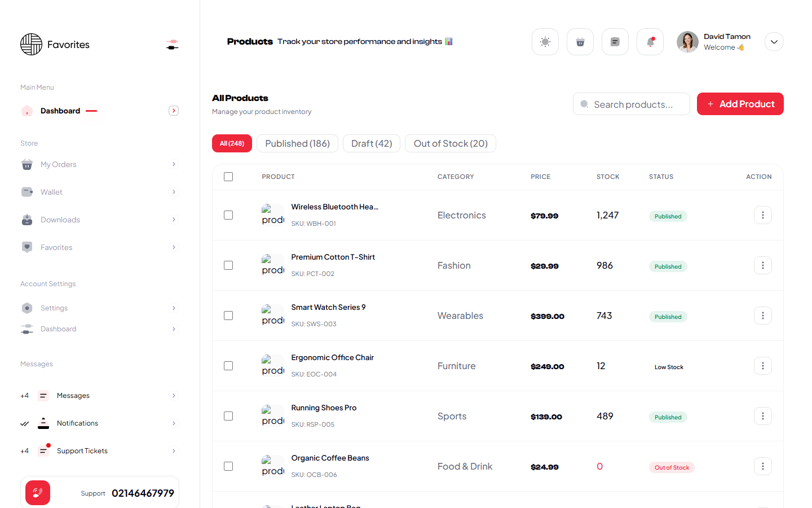
Task: Expand the Support Tickets chevron
Action: coord(174,451)
